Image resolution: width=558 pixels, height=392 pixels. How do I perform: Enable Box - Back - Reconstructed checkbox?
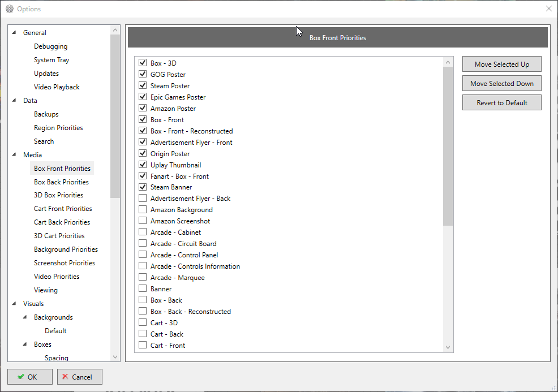[143, 311]
